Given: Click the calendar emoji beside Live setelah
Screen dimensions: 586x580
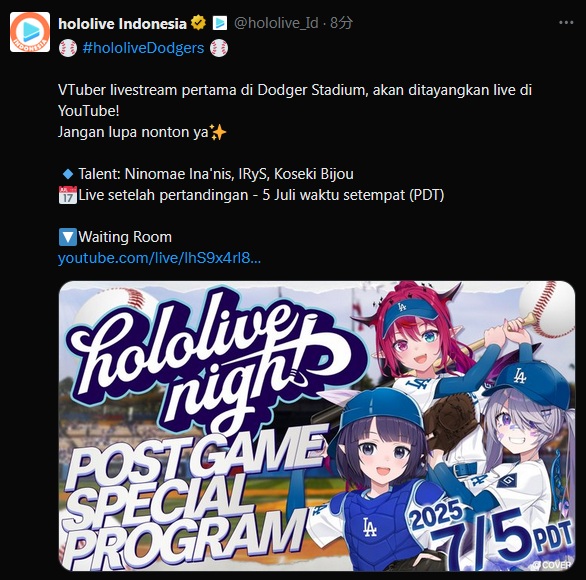Looking at the screenshot, I should click(68, 195).
